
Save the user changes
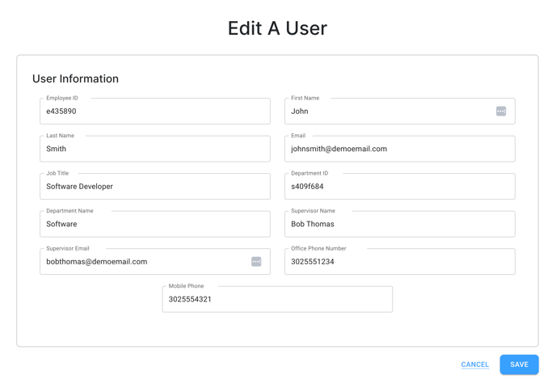tap(519, 365)
